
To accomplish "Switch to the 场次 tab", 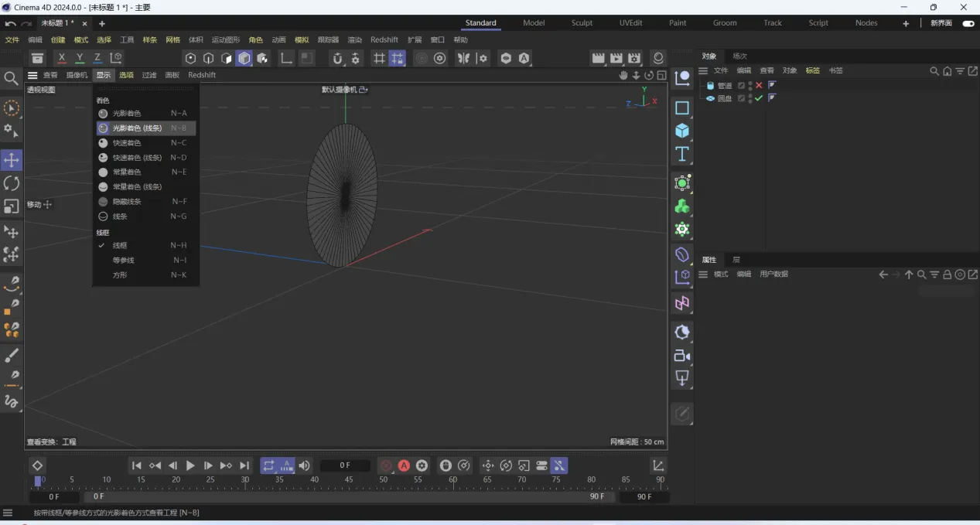I will (740, 56).
